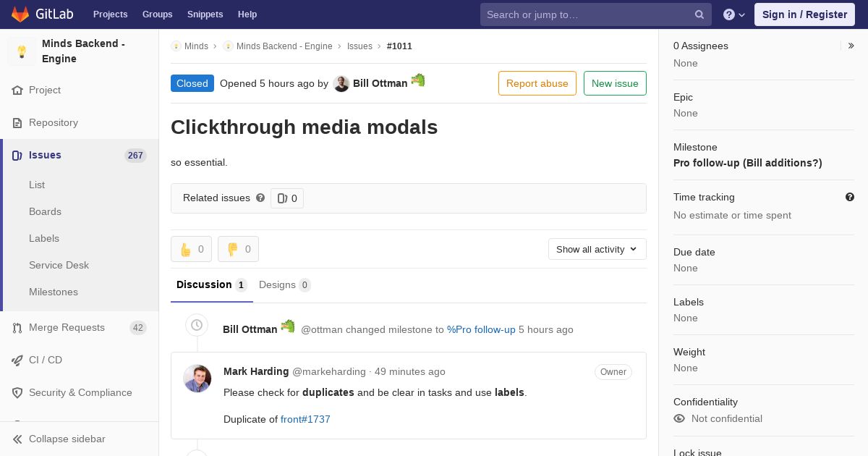Click the Minds Backend - Engine sidebar title

pos(83,51)
